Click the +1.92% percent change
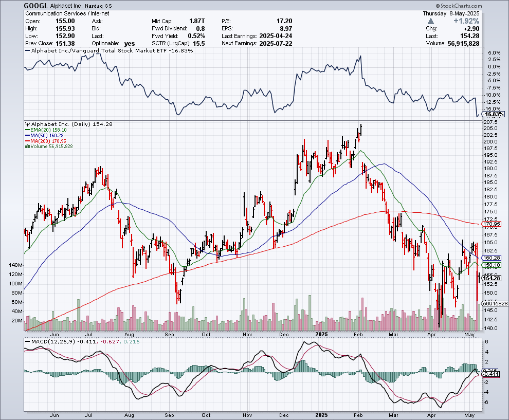 pos(466,21)
